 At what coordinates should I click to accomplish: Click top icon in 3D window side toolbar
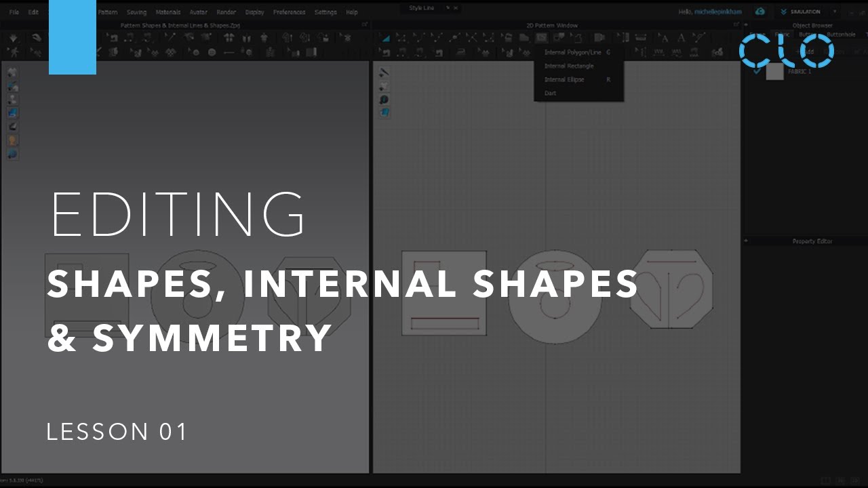[12, 73]
